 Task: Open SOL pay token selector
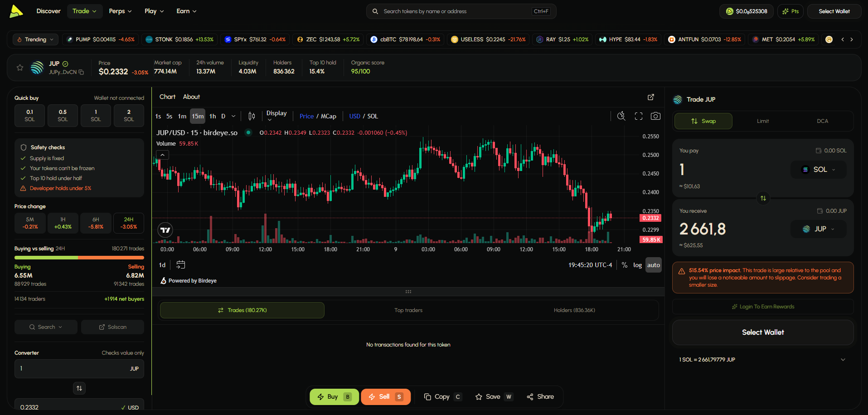[x=819, y=170]
